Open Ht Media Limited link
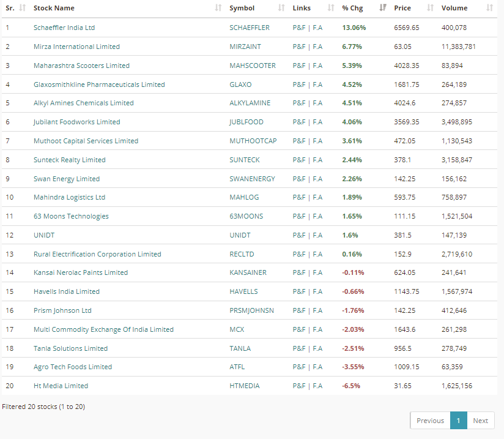This screenshot has height=439, width=504. (61, 386)
